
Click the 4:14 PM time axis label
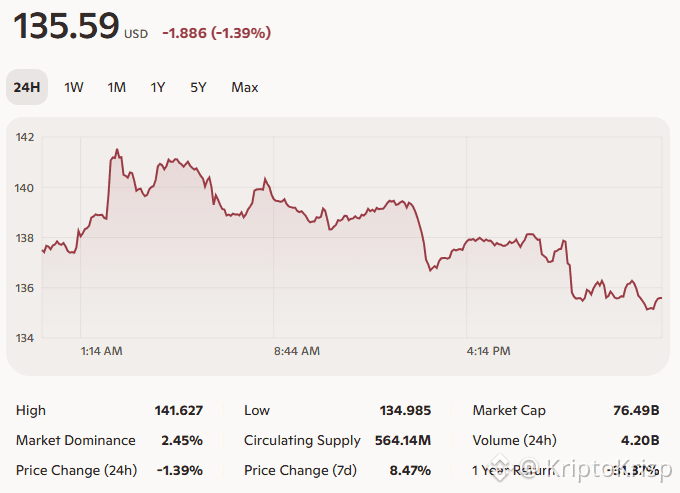tap(488, 351)
